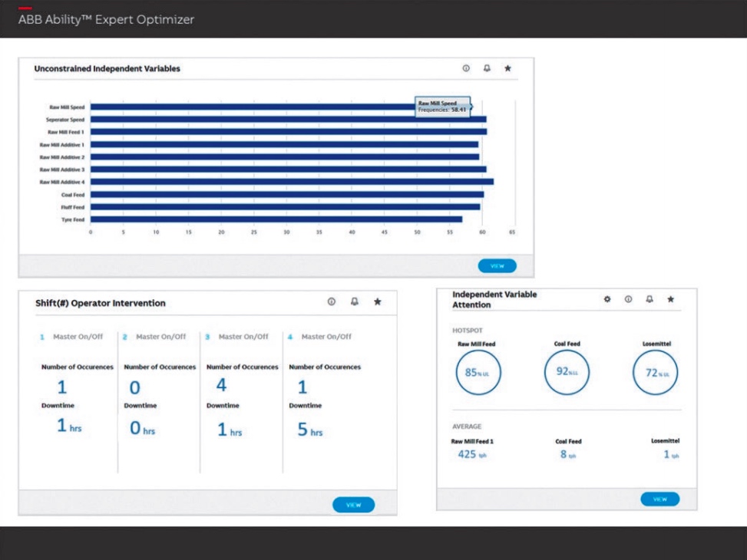This screenshot has width=747, height=560.
Task: Click the Raw Mill Feed 1 bar
Action: 289,131
